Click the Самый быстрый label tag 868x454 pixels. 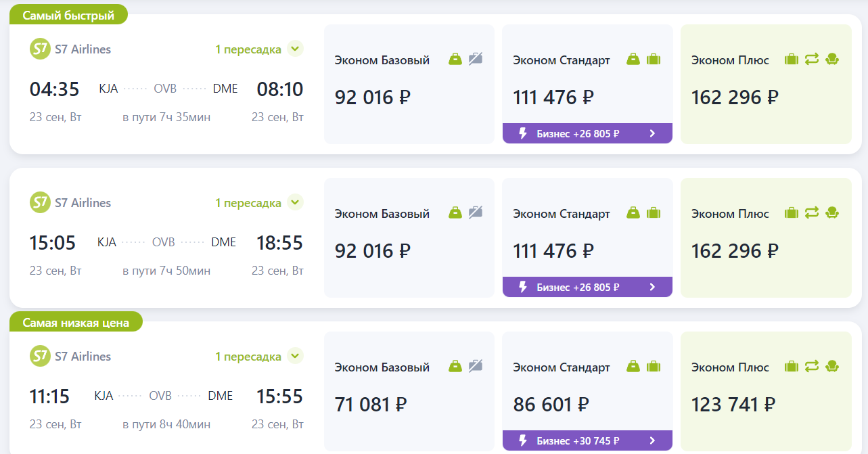point(68,15)
